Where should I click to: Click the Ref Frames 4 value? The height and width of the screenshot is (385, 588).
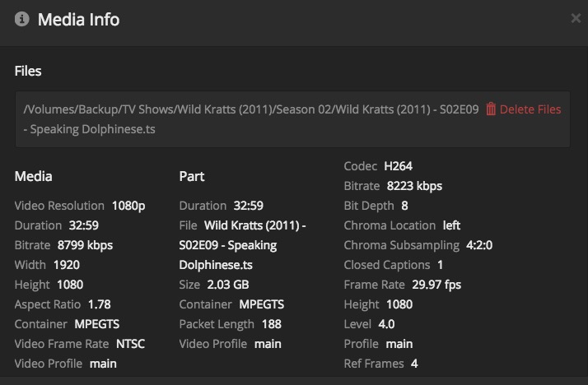pos(414,364)
